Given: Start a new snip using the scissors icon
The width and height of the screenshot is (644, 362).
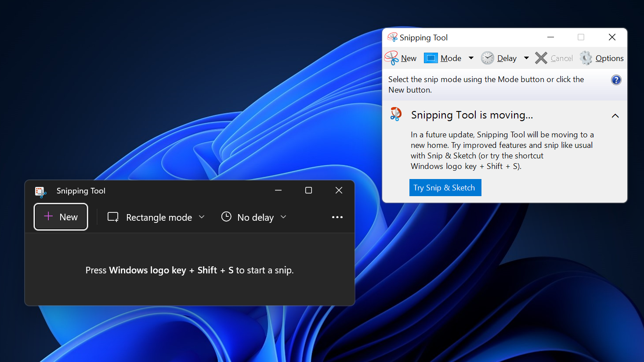Looking at the screenshot, I should (391, 57).
